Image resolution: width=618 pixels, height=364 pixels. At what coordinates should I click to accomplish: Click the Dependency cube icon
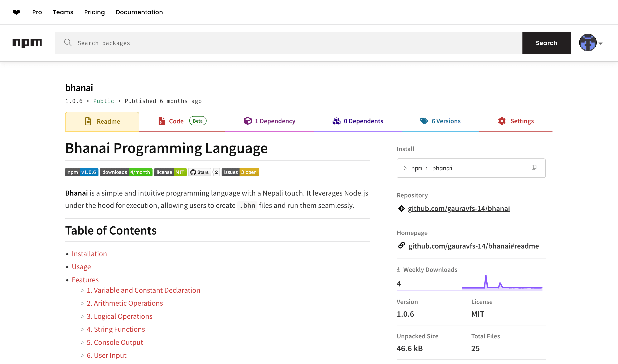point(248,121)
